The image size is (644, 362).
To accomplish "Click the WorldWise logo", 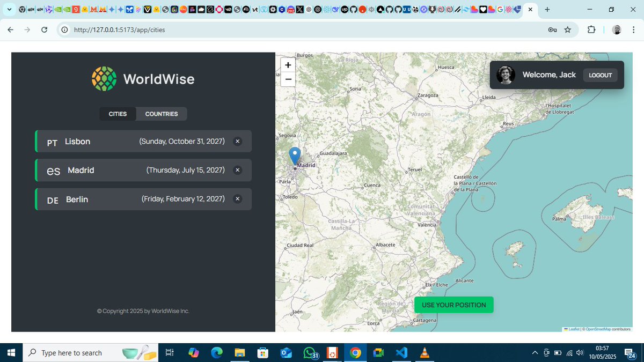I will (143, 79).
